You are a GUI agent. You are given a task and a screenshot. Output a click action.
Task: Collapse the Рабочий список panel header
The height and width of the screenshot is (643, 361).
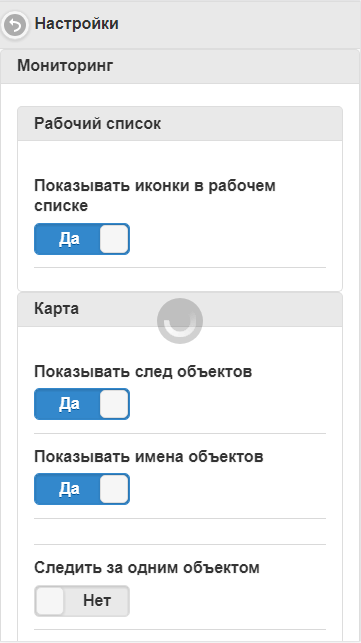point(180,123)
